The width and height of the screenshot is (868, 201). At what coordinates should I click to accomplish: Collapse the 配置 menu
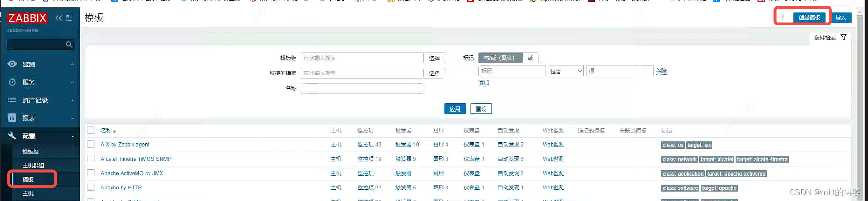[72, 136]
